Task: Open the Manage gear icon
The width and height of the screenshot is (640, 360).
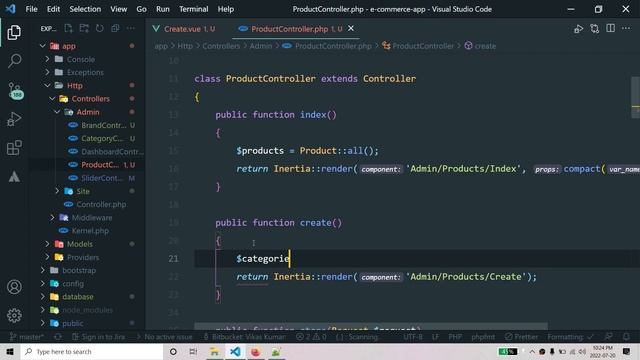Action: [14, 315]
